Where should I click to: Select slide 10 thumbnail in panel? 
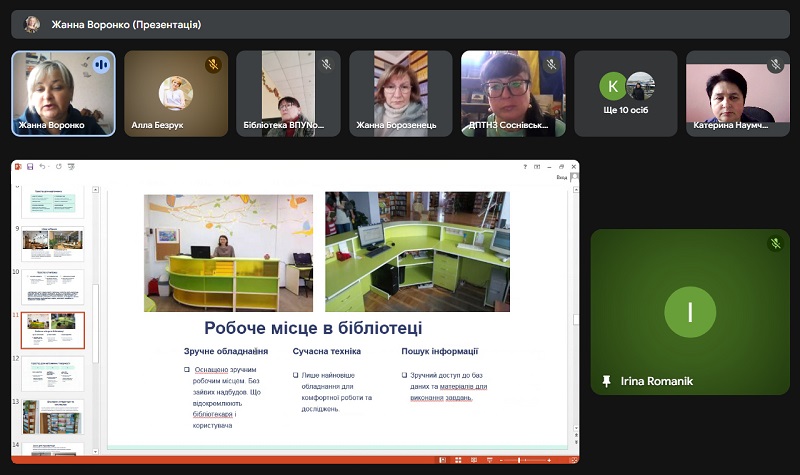(x=53, y=286)
